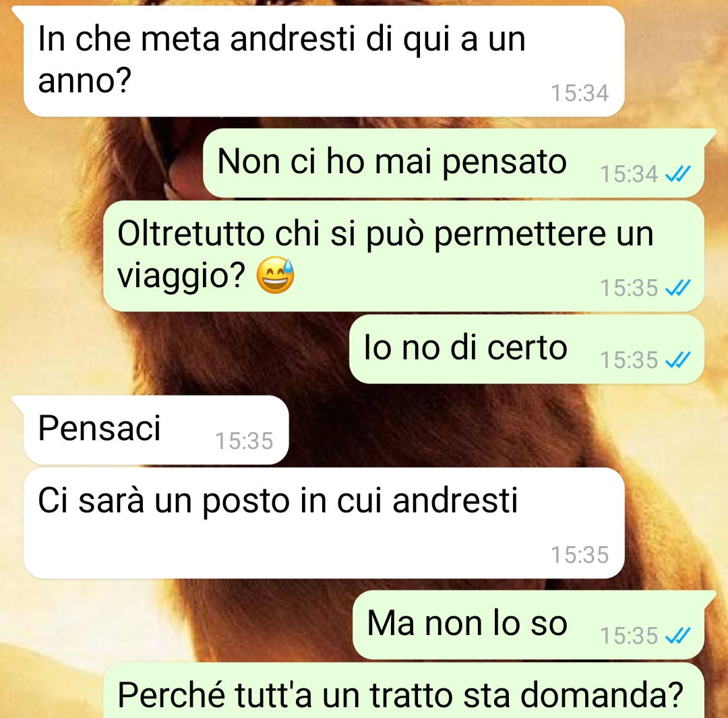Image resolution: width=728 pixels, height=718 pixels.
Task: Tap the read ticks on the 'Oltretutto' message
Action: pyautogui.click(x=678, y=288)
